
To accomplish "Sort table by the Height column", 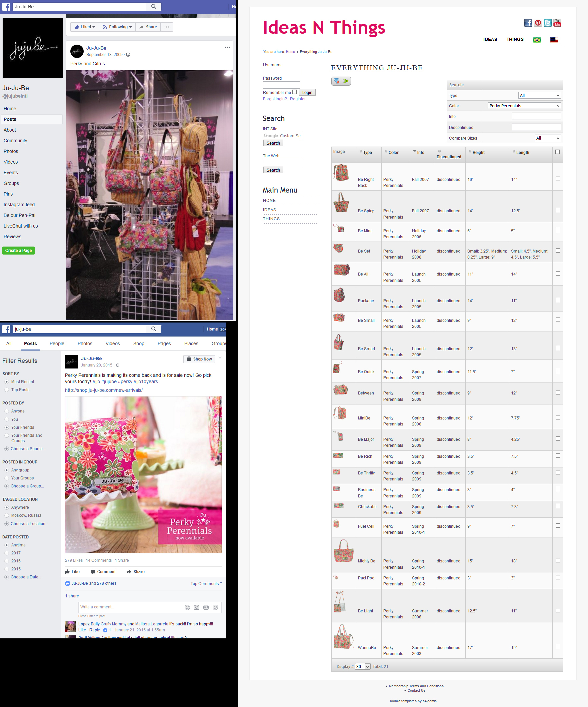I will pos(478,153).
